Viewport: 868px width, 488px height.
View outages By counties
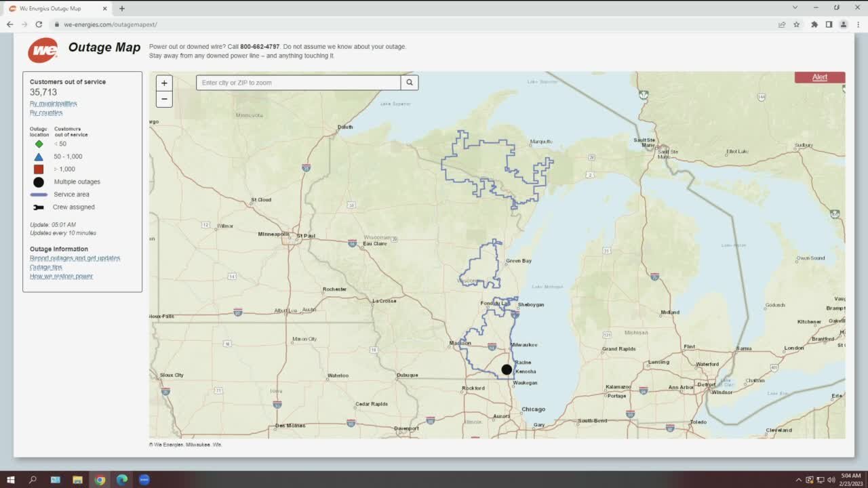(x=46, y=113)
